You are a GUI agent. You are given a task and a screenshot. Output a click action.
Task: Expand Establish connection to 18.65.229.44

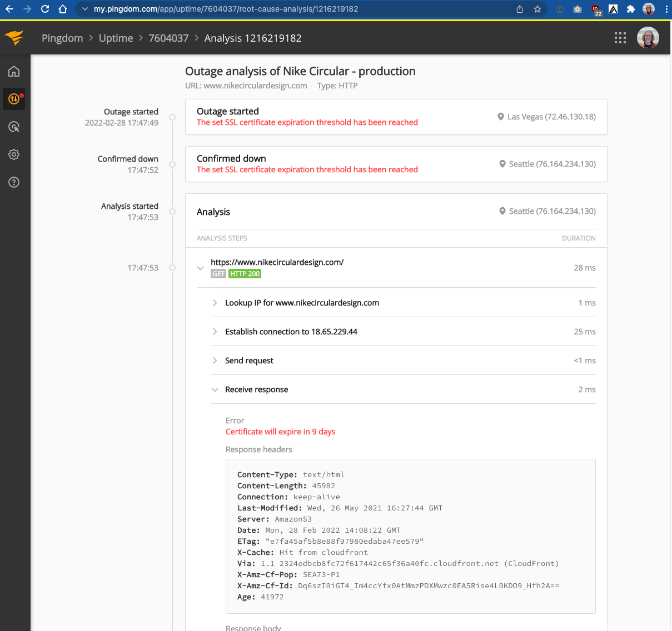coord(215,332)
